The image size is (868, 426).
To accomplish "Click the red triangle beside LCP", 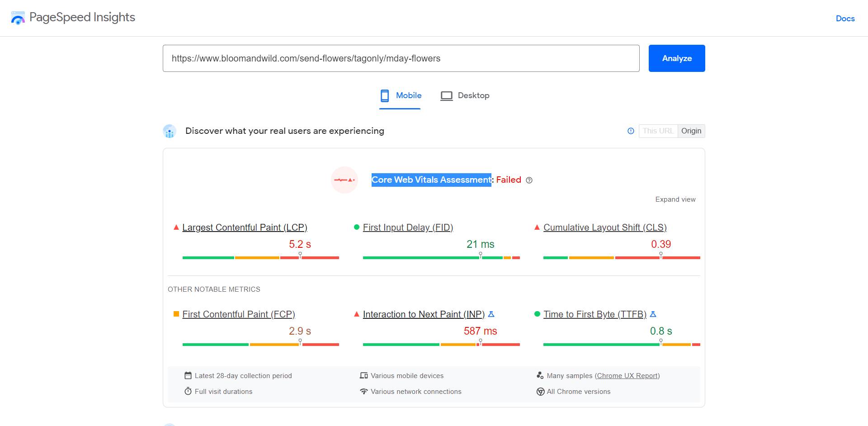I will (176, 227).
